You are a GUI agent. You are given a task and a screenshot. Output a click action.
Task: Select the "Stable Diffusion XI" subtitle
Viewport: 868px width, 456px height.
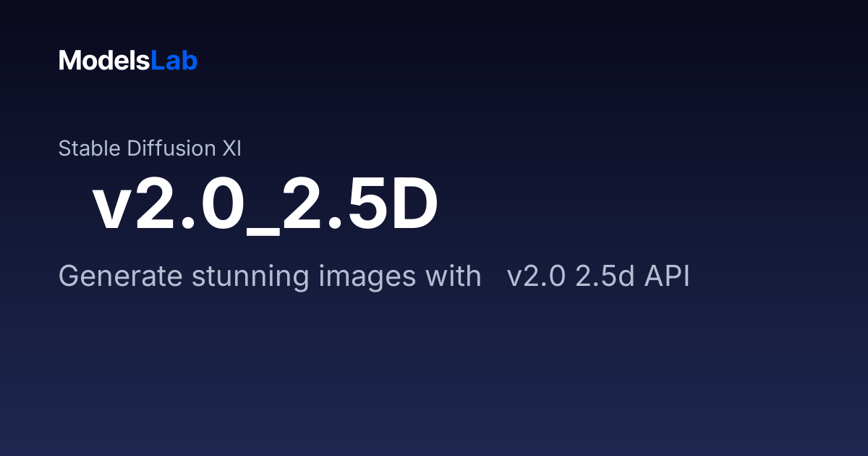(150, 148)
